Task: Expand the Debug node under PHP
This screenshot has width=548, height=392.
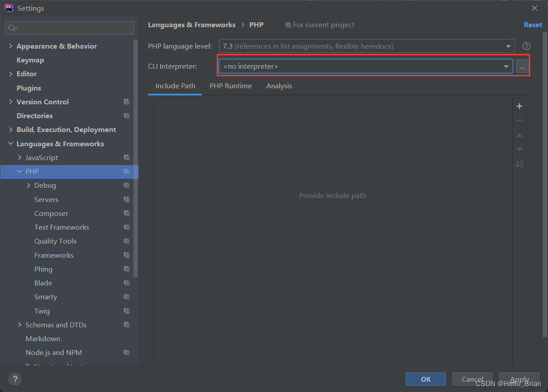Action: pos(29,185)
